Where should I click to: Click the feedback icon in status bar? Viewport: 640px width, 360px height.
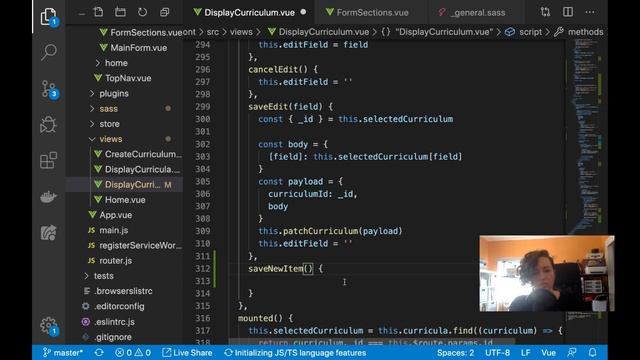tap(572, 353)
